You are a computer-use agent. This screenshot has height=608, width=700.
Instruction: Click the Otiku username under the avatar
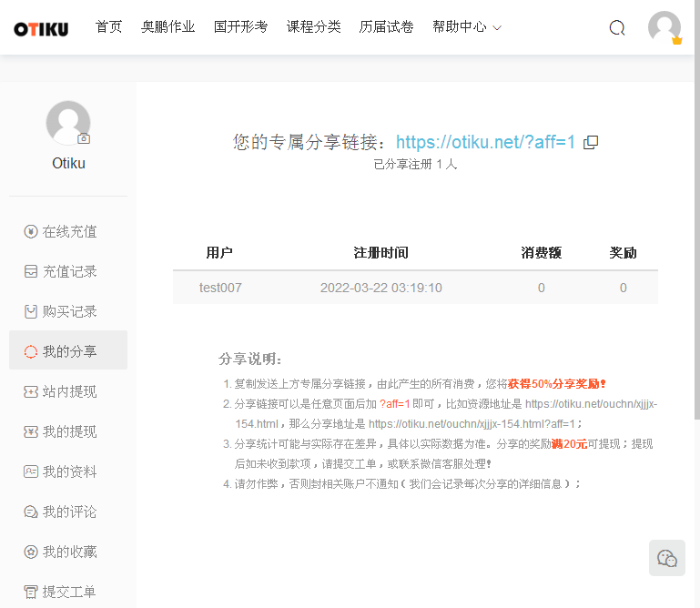click(x=68, y=164)
